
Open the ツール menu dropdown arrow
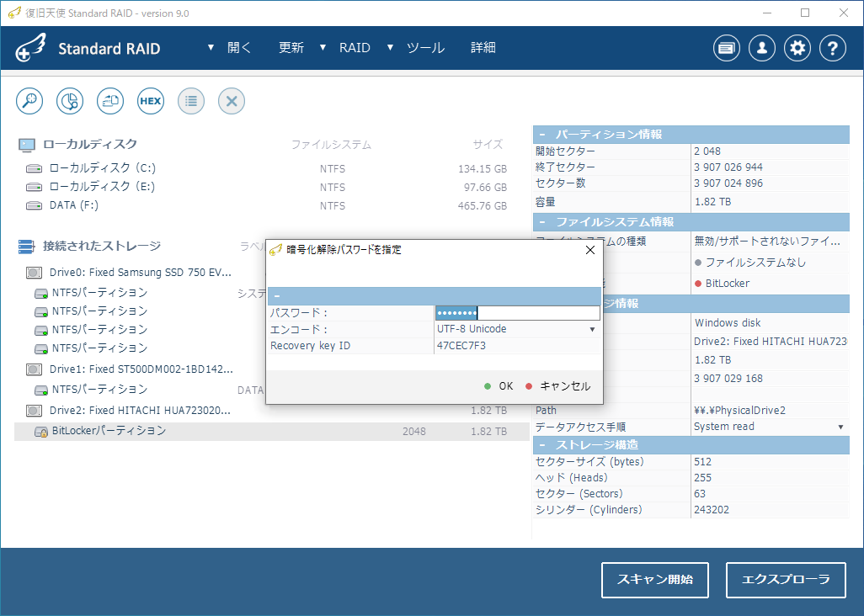click(x=390, y=47)
